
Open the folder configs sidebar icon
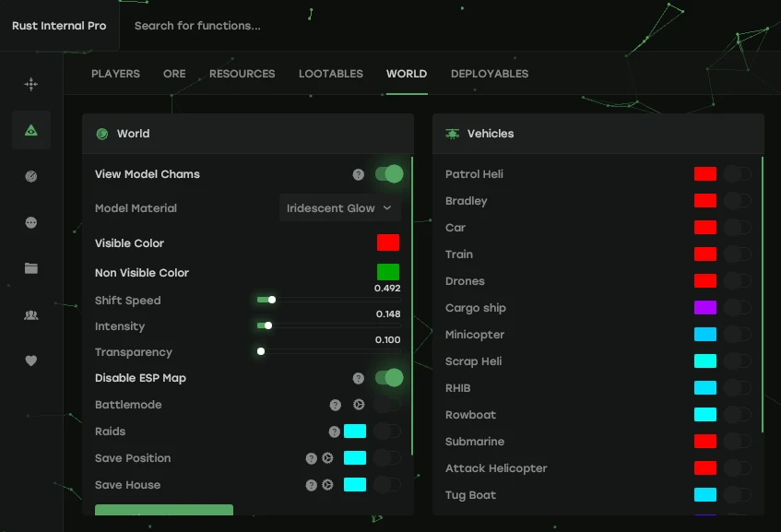coord(30,268)
